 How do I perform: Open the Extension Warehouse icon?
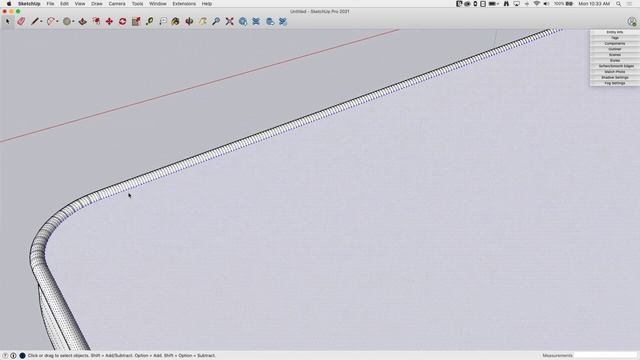coord(256,21)
